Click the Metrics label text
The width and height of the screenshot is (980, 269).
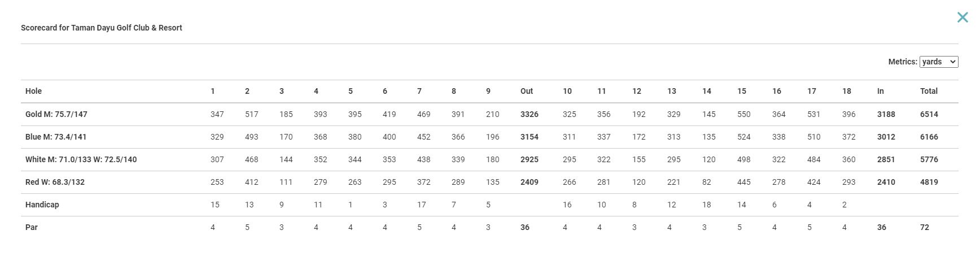point(903,62)
